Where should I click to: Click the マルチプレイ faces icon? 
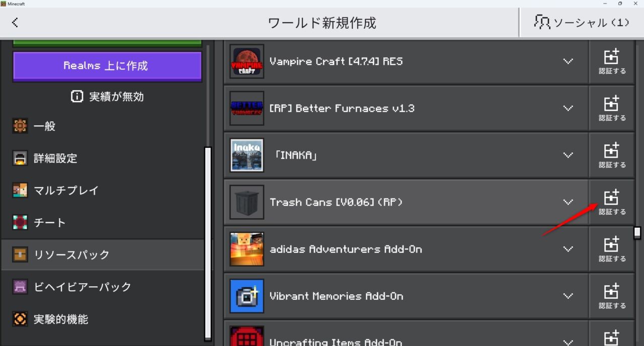tap(20, 191)
